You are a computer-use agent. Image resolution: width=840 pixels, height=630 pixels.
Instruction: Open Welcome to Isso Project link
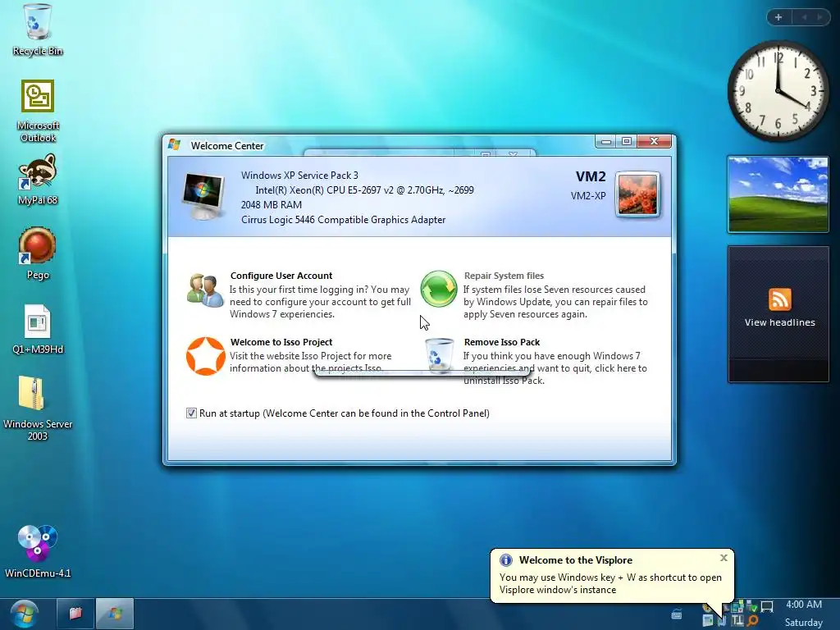click(281, 342)
